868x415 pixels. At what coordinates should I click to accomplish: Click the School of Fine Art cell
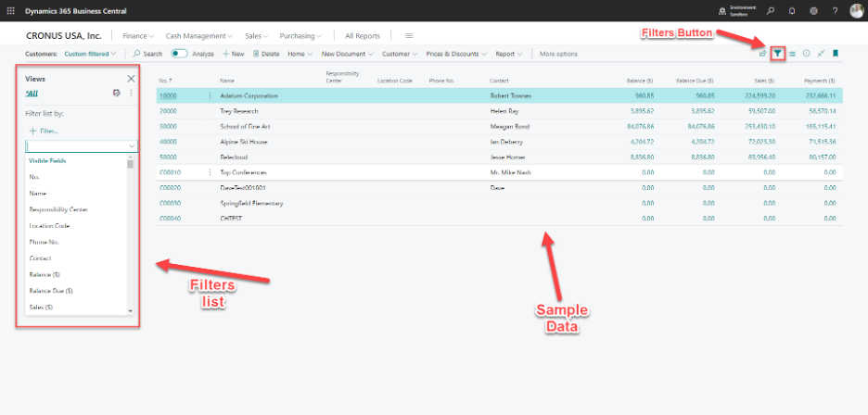(244, 127)
